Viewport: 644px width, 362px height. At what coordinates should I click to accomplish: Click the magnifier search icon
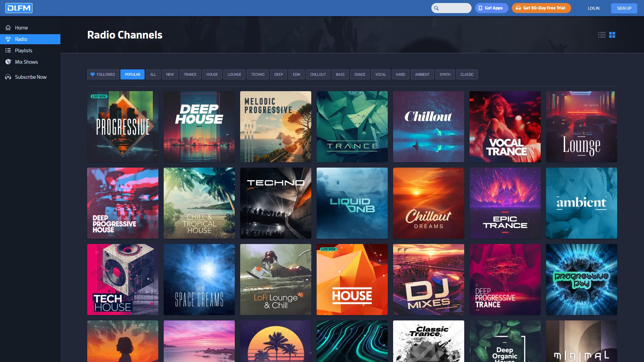(436, 8)
